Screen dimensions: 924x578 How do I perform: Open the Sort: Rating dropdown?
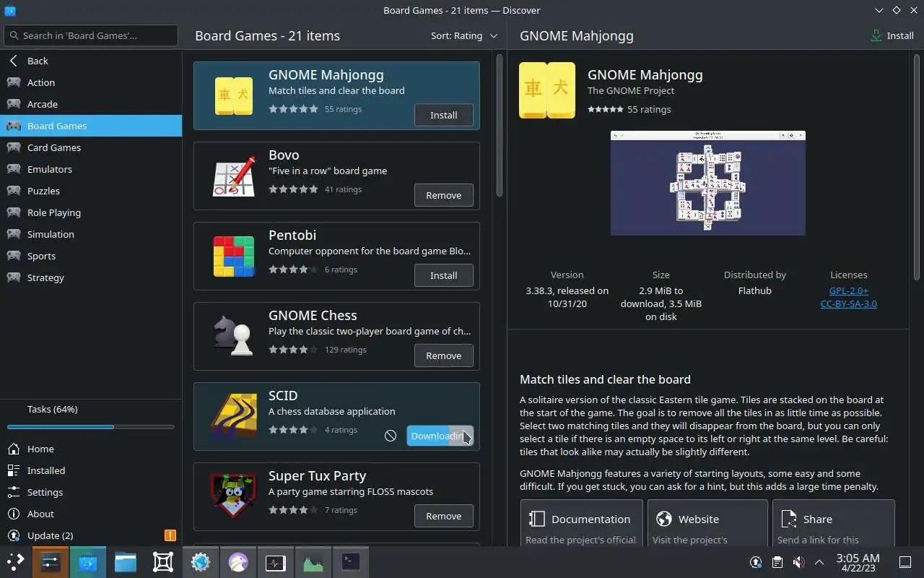pos(464,35)
